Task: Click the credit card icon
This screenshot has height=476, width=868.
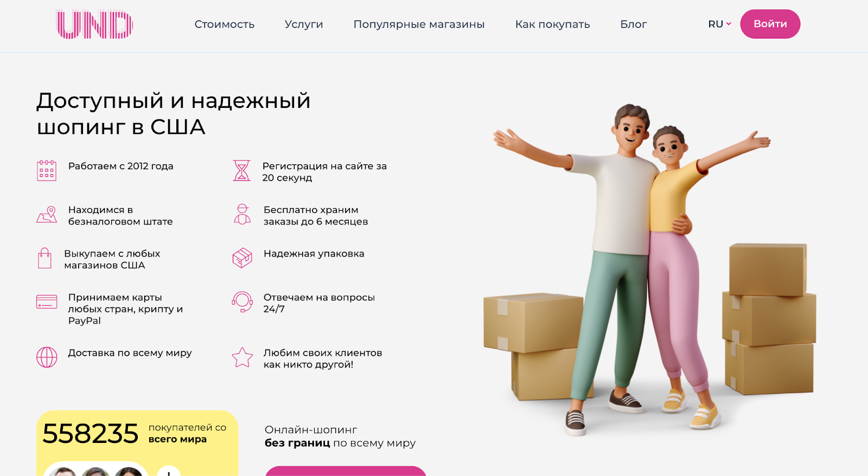Action: (47, 301)
